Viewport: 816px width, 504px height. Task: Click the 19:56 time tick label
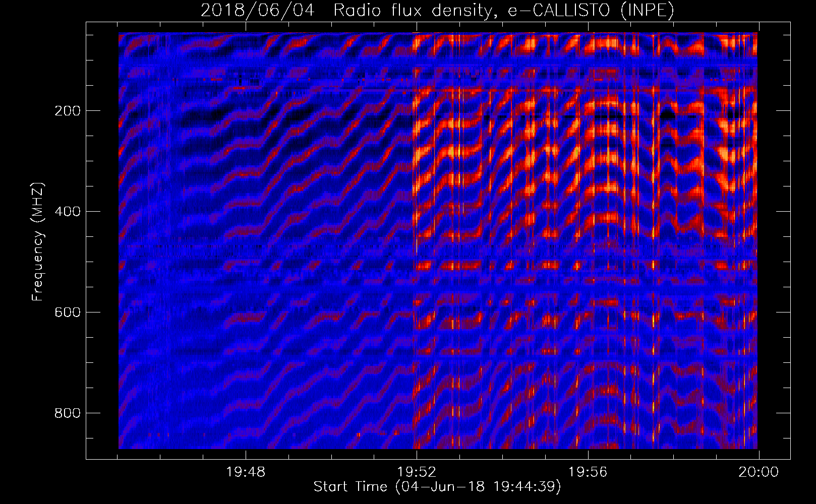588,472
